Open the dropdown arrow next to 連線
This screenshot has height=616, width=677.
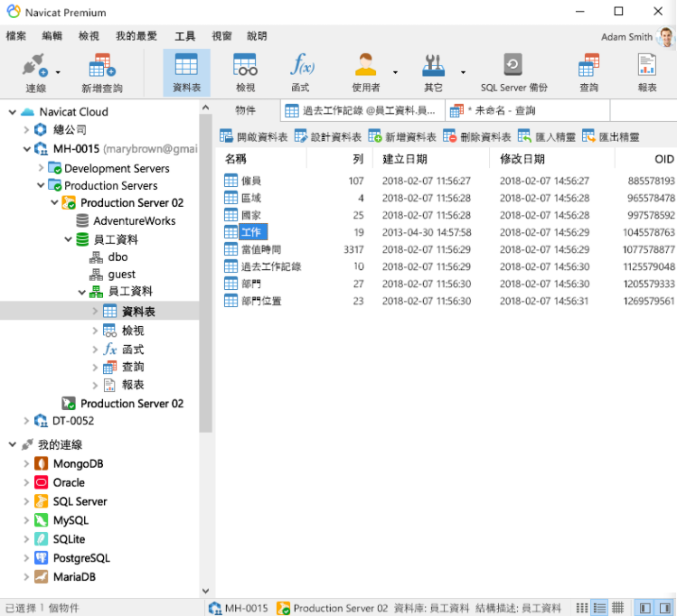tap(58, 72)
